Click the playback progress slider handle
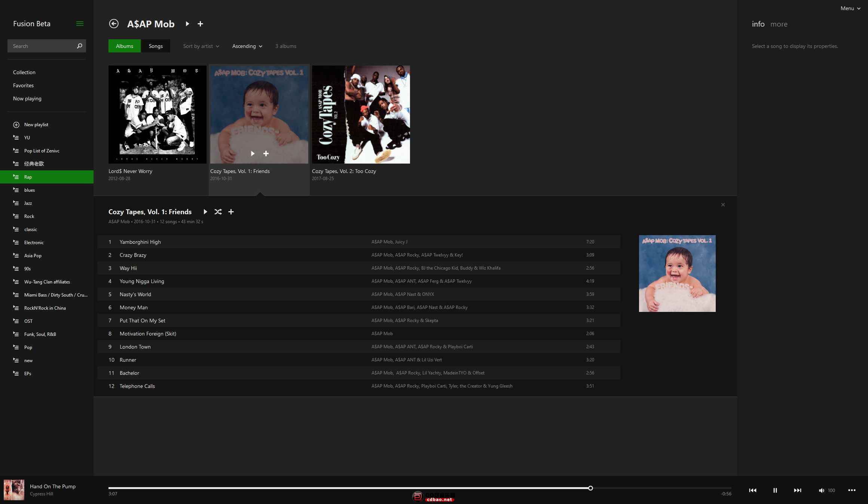 pyautogui.click(x=590, y=488)
